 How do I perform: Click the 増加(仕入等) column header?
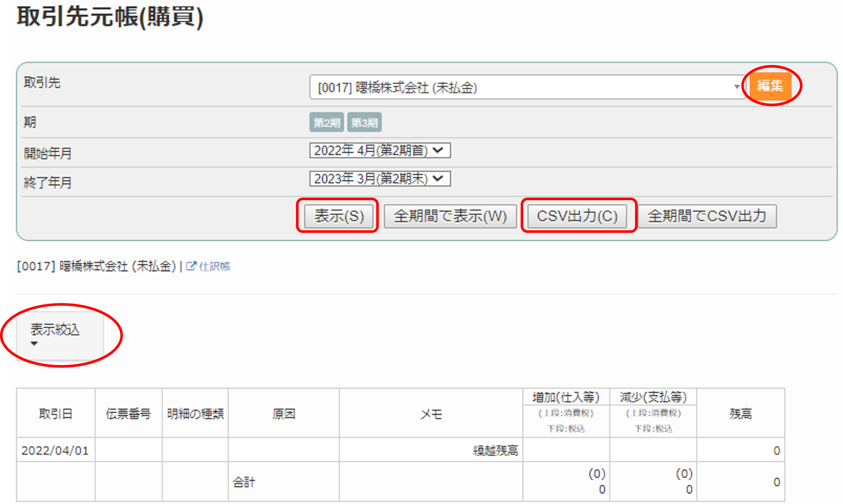(566, 397)
